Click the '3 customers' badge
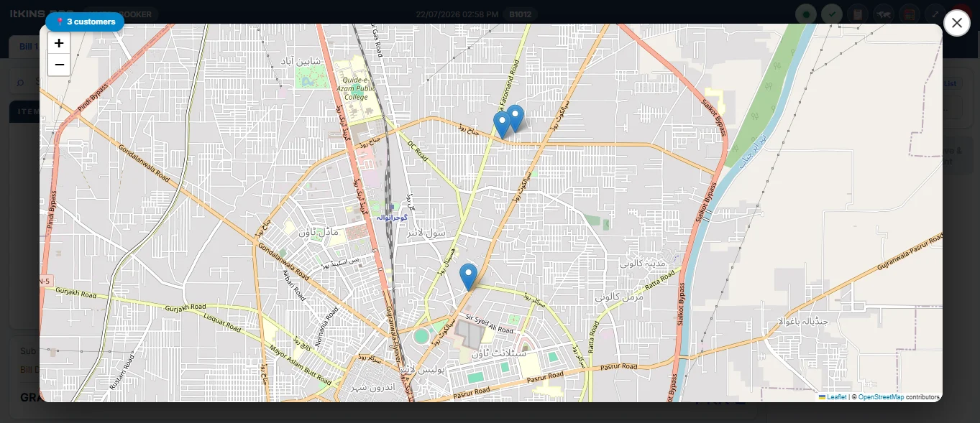 point(85,22)
